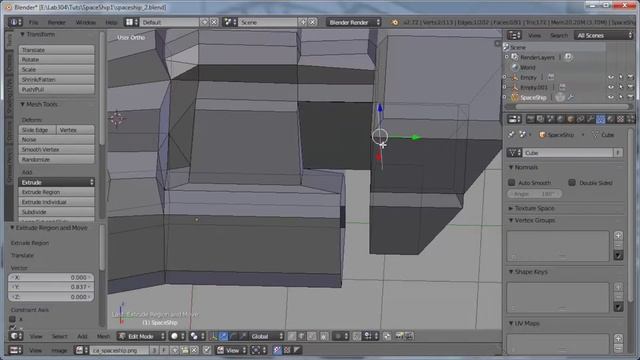Image resolution: width=640 pixels, height=360 pixels.
Task: Open the Mesh menu in 3D view header
Action: (103, 336)
